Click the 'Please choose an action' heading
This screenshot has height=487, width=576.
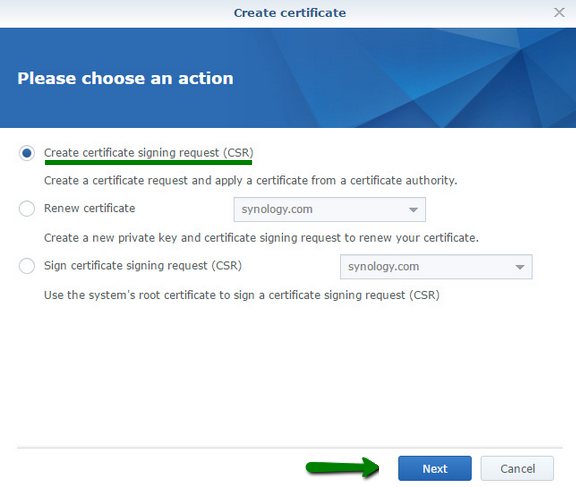point(125,78)
